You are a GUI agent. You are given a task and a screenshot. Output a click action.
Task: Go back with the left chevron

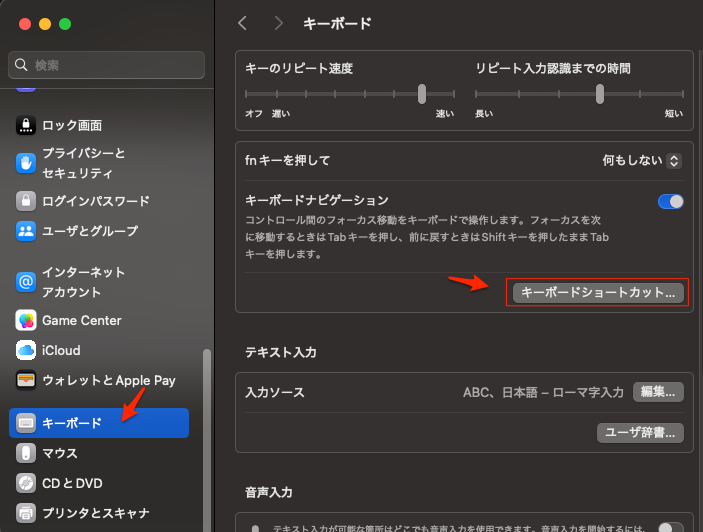click(x=243, y=22)
